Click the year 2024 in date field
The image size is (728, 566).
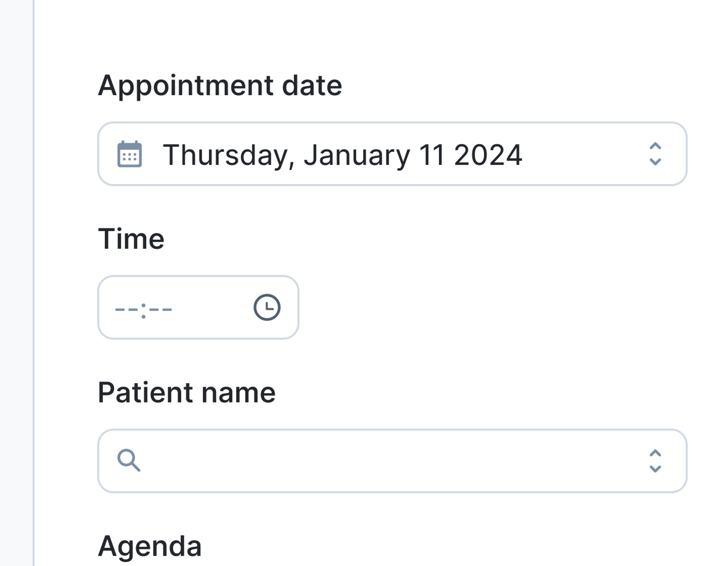coord(488,155)
